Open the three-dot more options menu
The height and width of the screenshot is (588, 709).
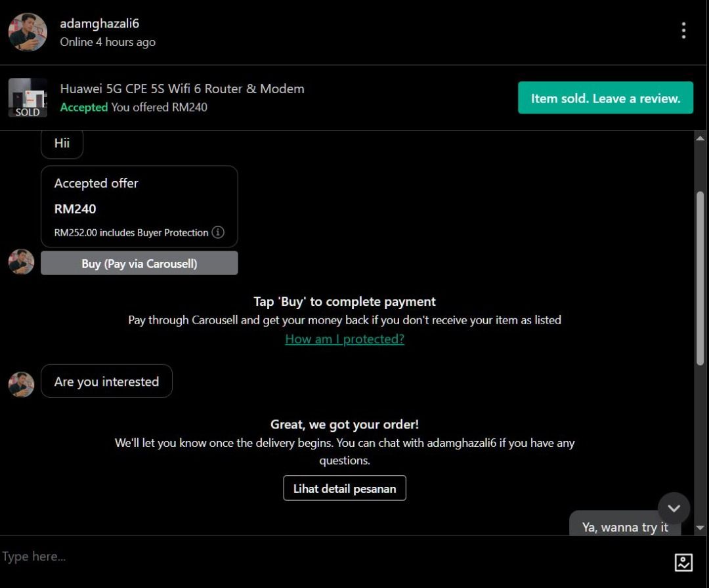tap(683, 31)
